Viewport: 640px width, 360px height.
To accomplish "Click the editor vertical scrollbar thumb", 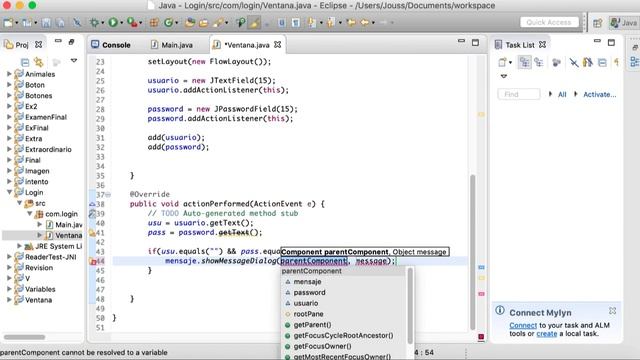I will 473,252.
